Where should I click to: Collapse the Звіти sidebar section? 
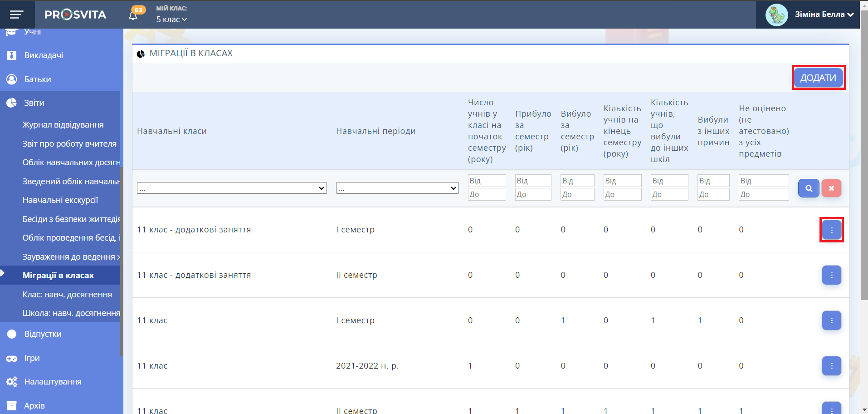click(34, 103)
